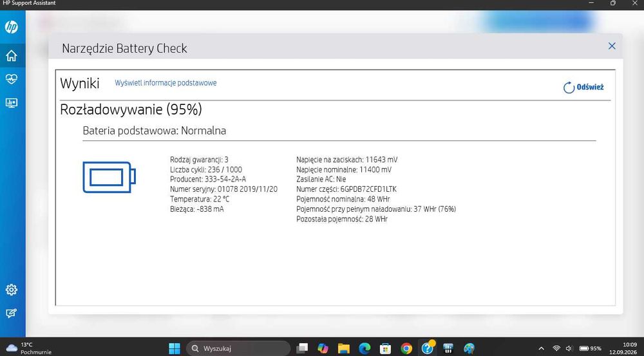Screen dimensions: 644x356
Task: Click the Rozładowywanie (95%) status text
Action: tap(131, 109)
